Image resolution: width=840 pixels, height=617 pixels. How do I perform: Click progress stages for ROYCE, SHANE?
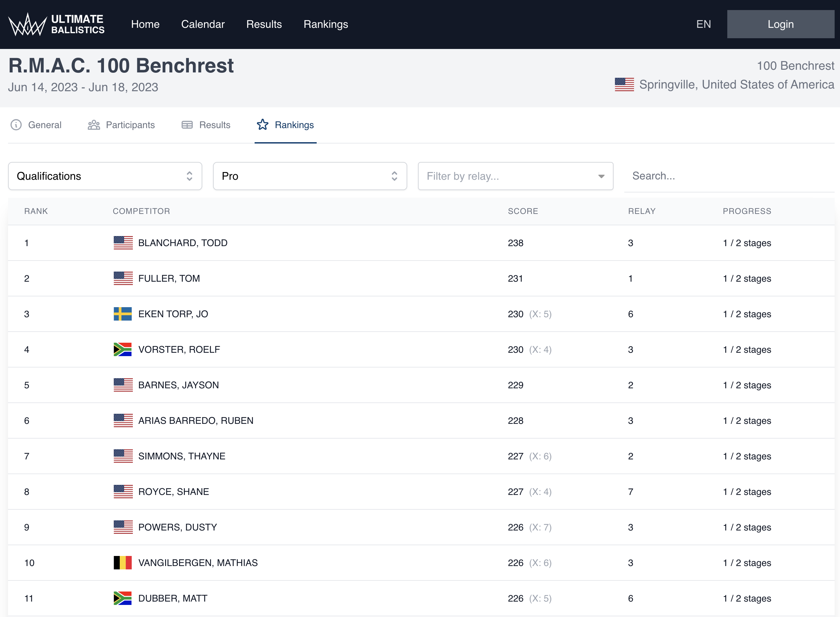pyautogui.click(x=747, y=492)
